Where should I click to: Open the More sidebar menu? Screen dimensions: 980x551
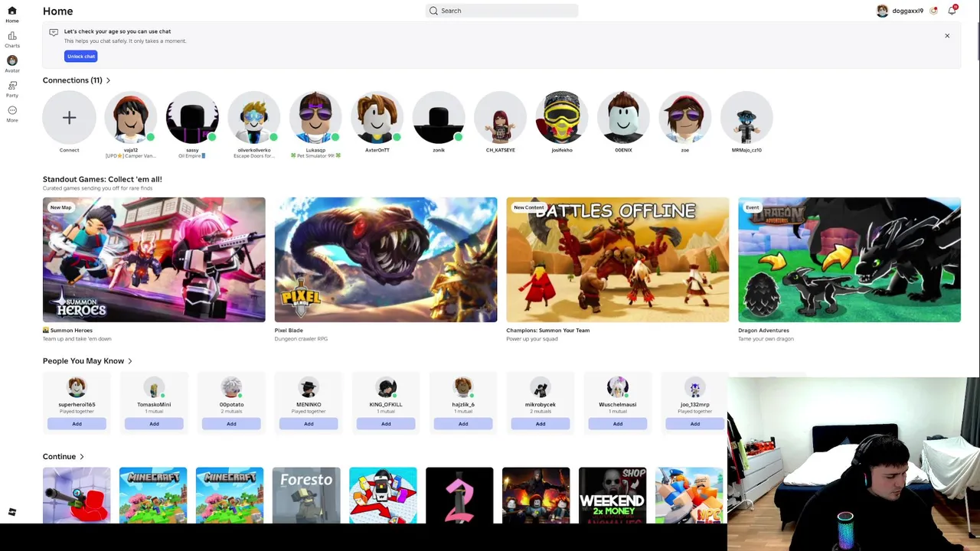tap(11, 113)
